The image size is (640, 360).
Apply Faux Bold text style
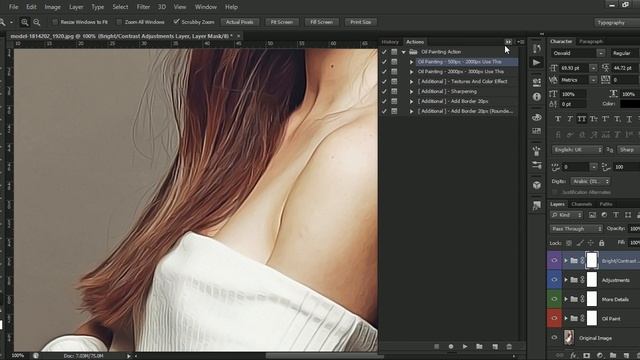(x=558, y=119)
